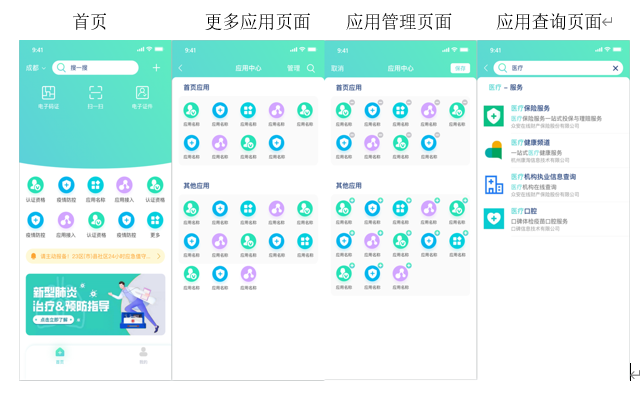Open the teal heart-plus icon of 医疗口腔
The width and height of the screenshot is (643, 395).
[494, 219]
